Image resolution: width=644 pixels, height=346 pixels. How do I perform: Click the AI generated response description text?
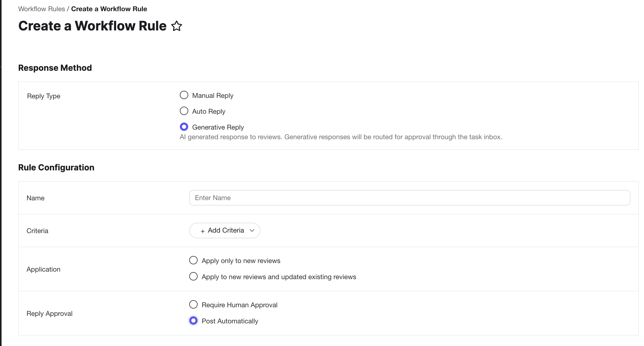pyautogui.click(x=341, y=137)
